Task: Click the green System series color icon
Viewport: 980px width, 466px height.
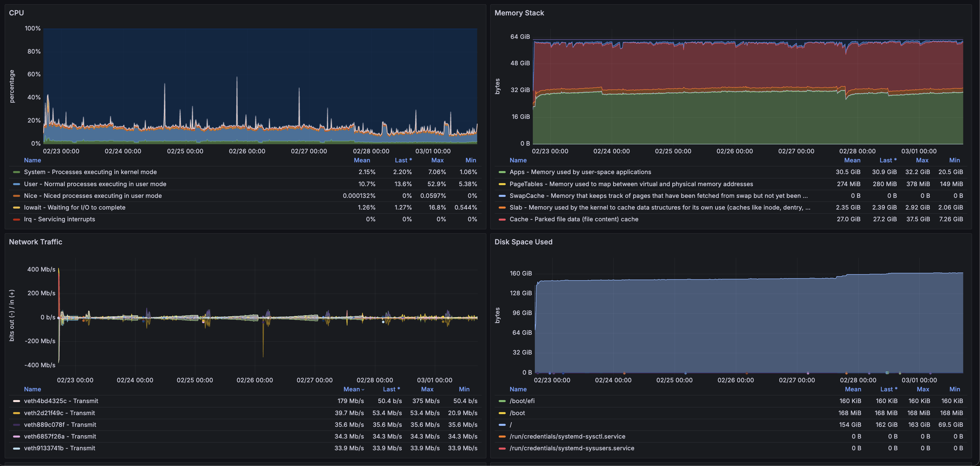Action: pos(16,172)
